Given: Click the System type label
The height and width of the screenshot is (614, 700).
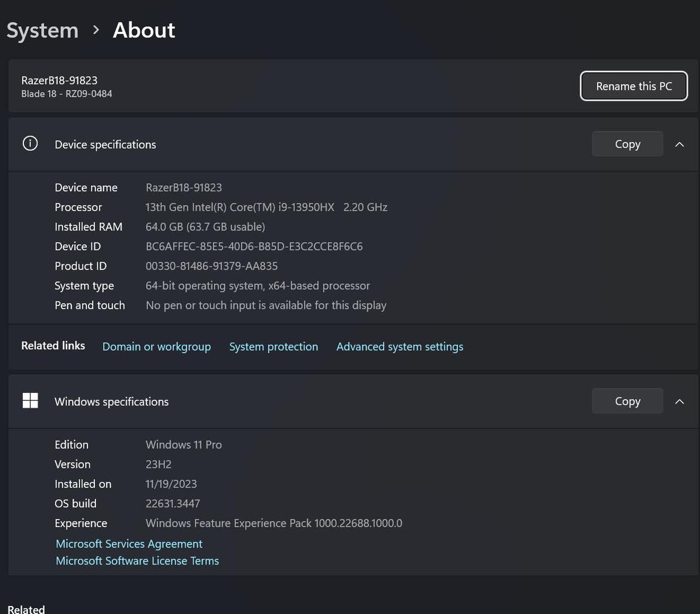Looking at the screenshot, I should point(84,285).
